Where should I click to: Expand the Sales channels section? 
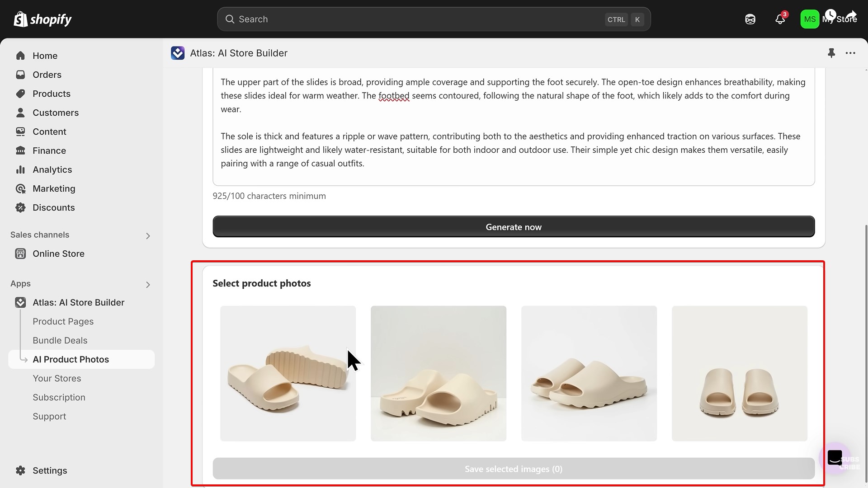[148, 236]
